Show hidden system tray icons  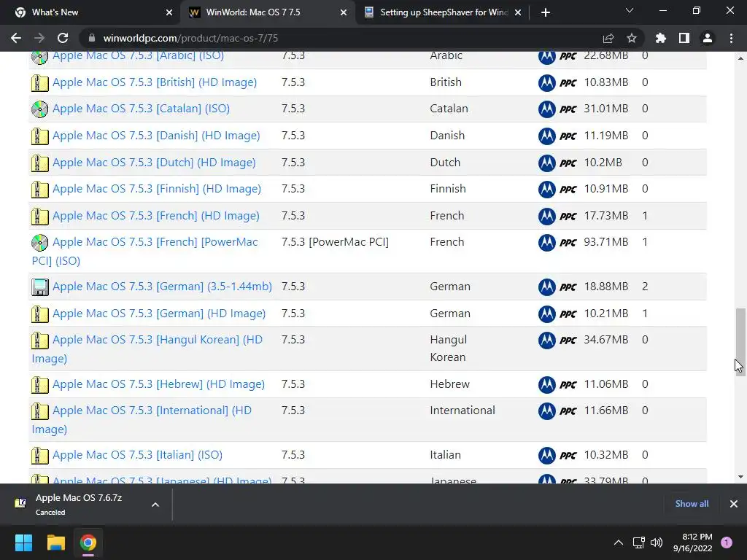(x=619, y=542)
